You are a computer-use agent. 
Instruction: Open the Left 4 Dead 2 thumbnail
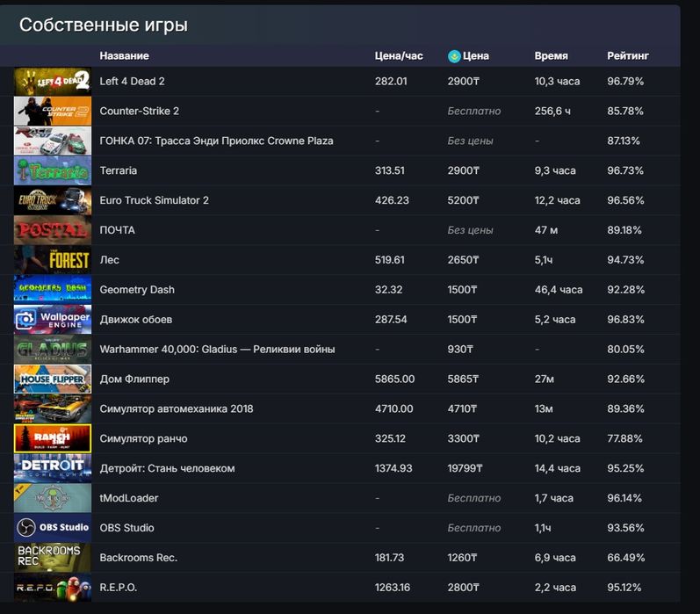pos(53,82)
